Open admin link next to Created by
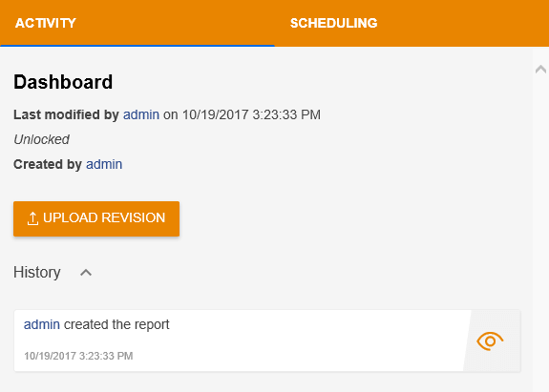This screenshot has width=549, height=392. click(x=104, y=164)
